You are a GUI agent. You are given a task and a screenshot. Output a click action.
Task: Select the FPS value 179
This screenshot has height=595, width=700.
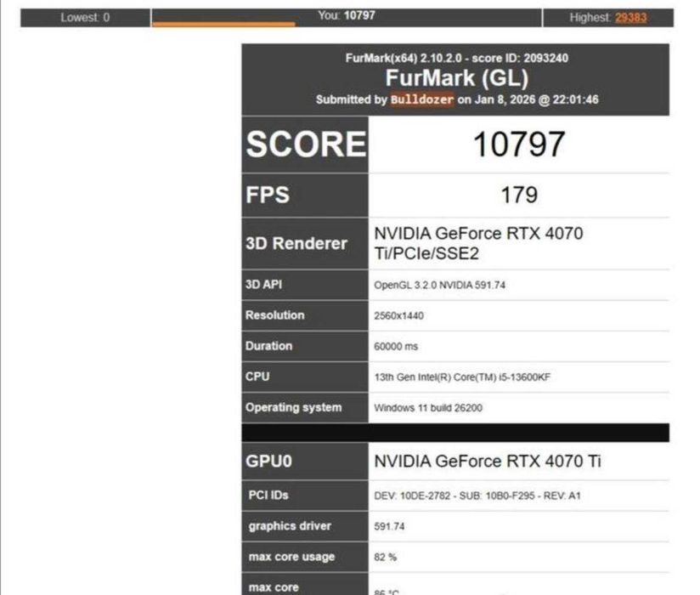tap(519, 195)
